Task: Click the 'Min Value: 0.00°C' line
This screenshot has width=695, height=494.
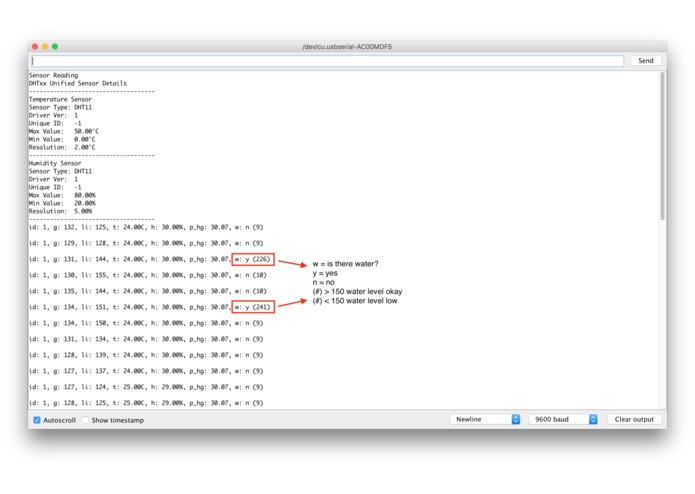Action: click(x=62, y=139)
